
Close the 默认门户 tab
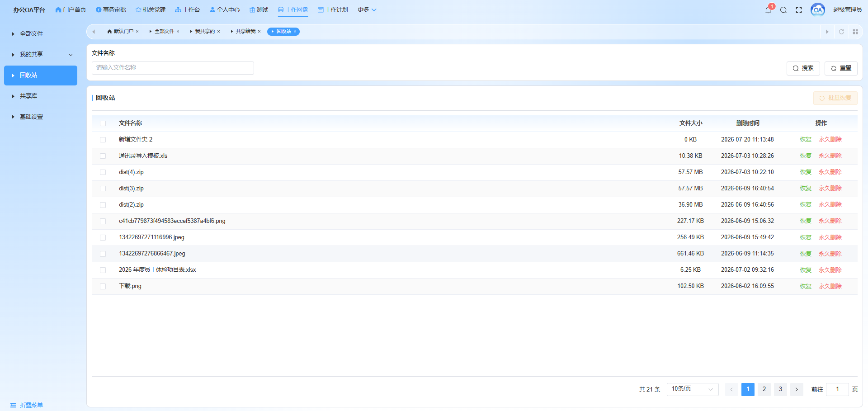137,32
